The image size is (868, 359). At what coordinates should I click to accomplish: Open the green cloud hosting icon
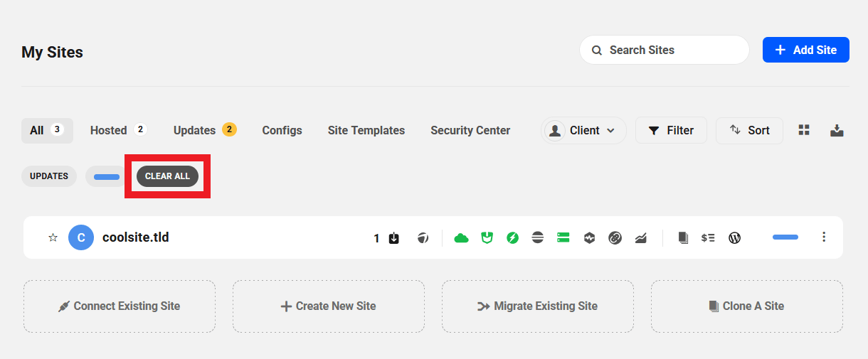click(x=462, y=238)
